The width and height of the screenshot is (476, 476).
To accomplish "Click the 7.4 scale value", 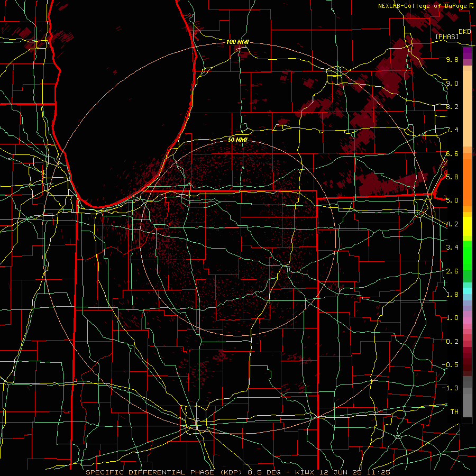I will click(452, 130).
